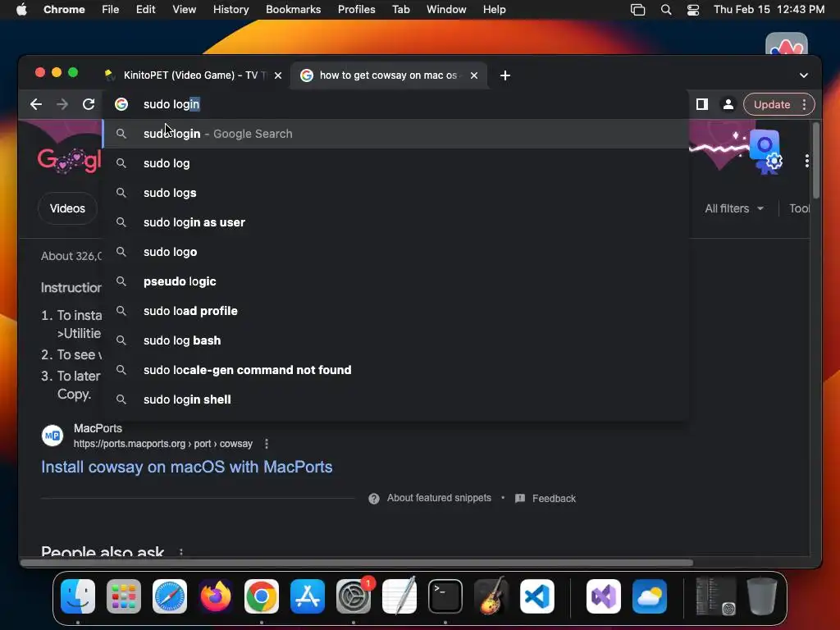The width and height of the screenshot is (840, 630).
Task: Open the Trash in the Dock
Action: tap(762, 596)
